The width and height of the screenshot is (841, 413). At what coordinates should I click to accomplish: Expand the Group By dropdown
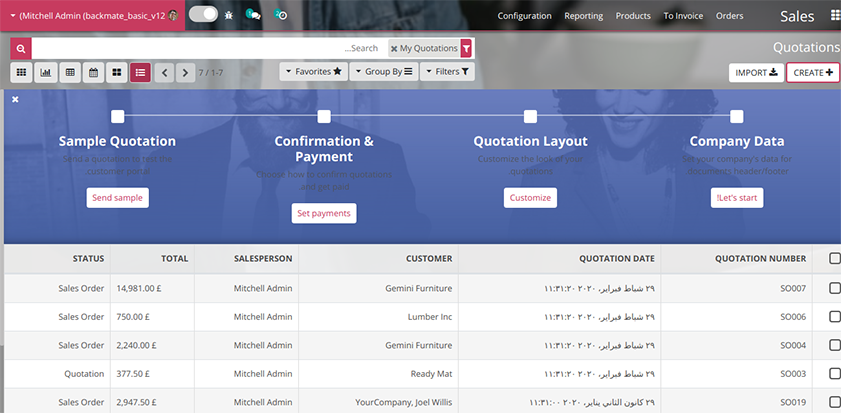pos(384,71)
